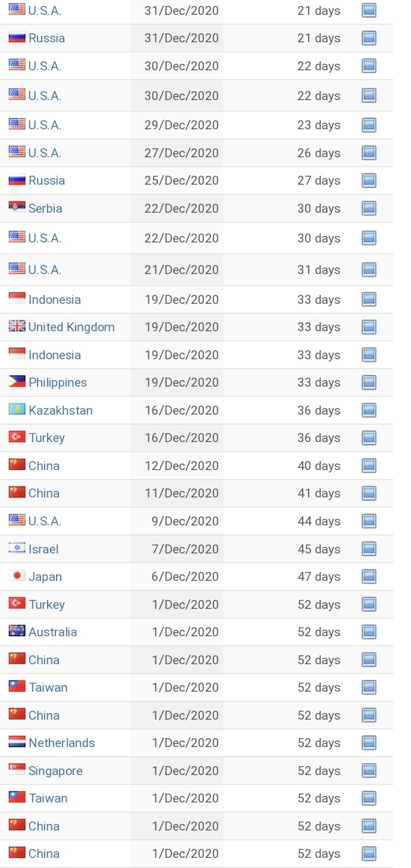Open the Kazakhstan country link

[61, 410]
